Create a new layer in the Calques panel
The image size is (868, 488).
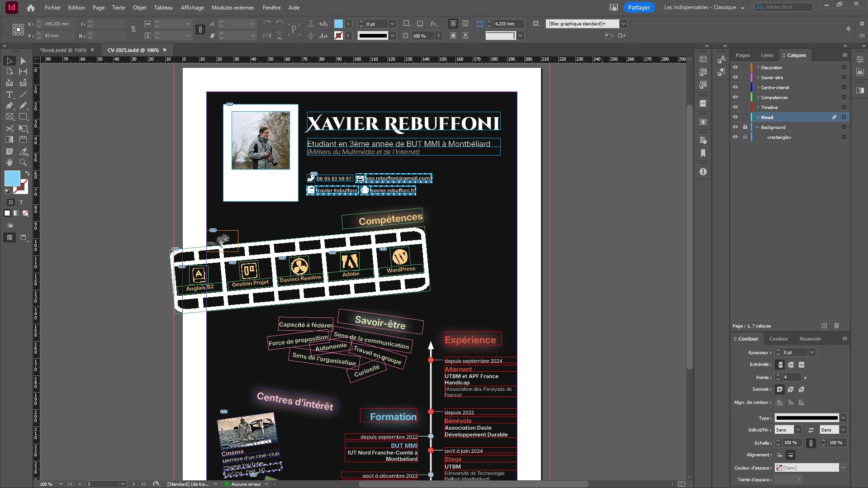[824, 326]
